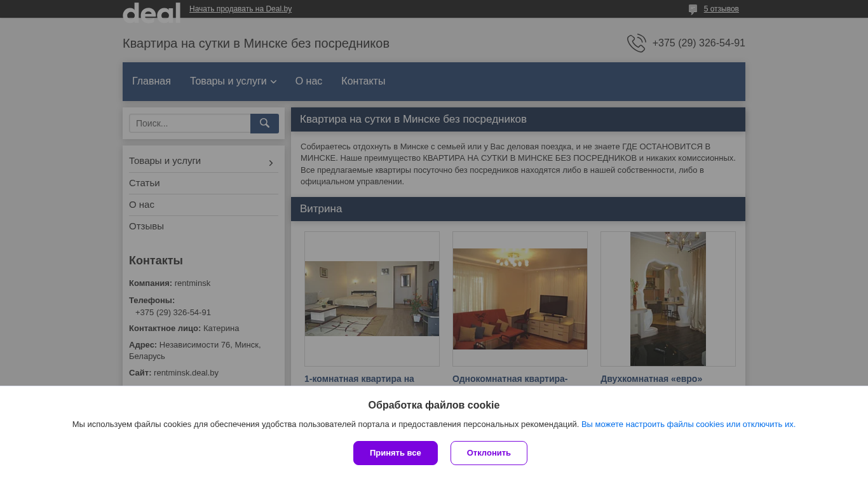The image size is (868, 488).
Task: Open the Контакты navbar item
Action: click(363, 81)
